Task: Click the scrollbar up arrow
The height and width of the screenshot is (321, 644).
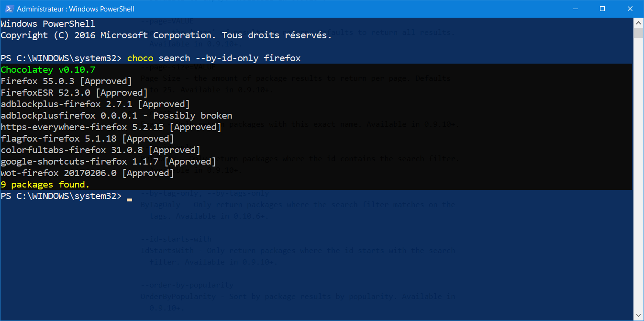Action: tap(638, 22)
